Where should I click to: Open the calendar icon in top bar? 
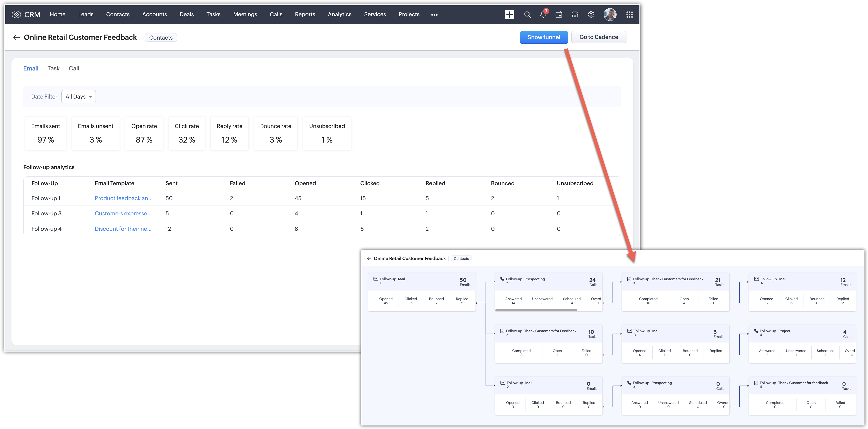tap(559, 15)
